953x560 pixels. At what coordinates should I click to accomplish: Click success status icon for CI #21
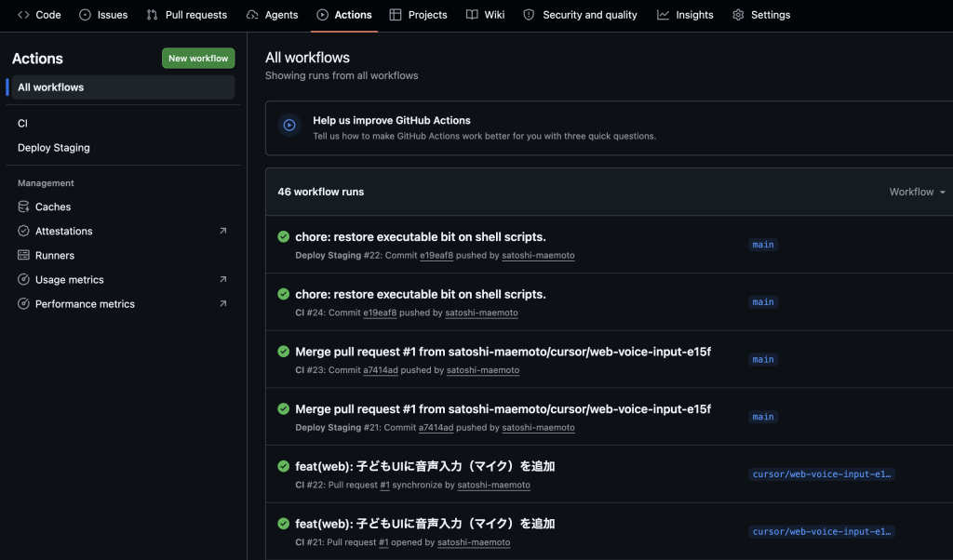[283, 523]
